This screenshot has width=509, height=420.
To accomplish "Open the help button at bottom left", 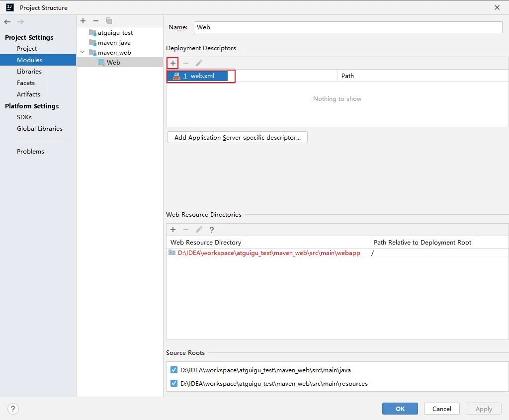I will click(13, 409).
